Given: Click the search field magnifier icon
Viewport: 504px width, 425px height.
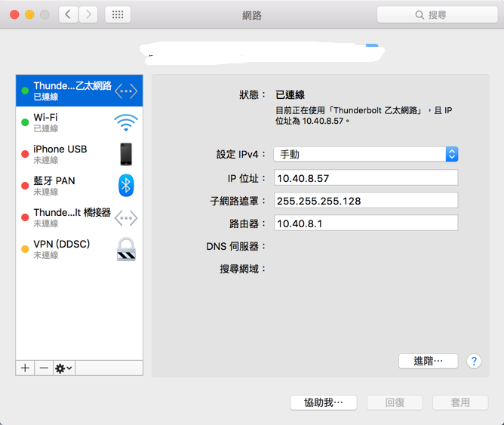Looking at the screenshot, I should [419, 15].
